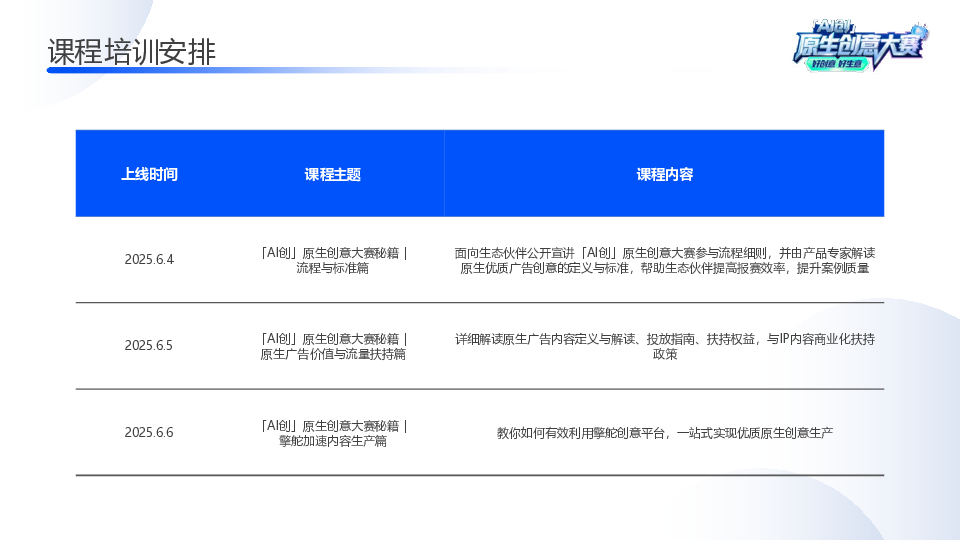Select the slide title 课程培训安排
Screen dimensions: 960x540
(x=132, y=51)
